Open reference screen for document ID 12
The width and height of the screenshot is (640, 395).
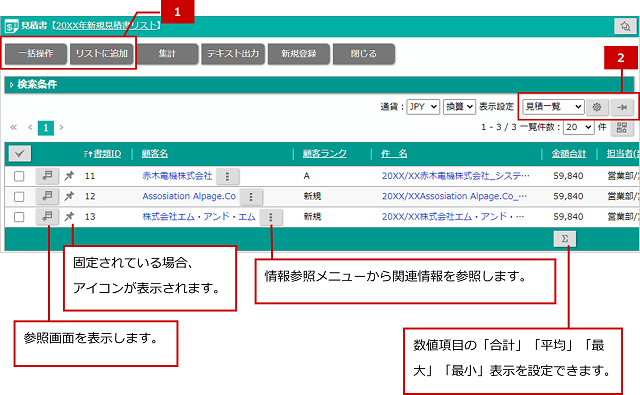pyautogui.click(x=47, y=196)
